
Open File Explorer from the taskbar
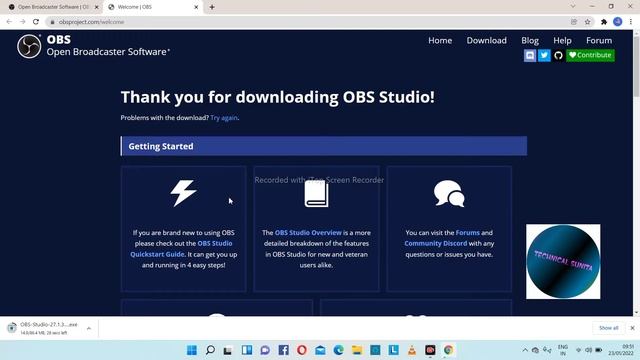[357, 350]
